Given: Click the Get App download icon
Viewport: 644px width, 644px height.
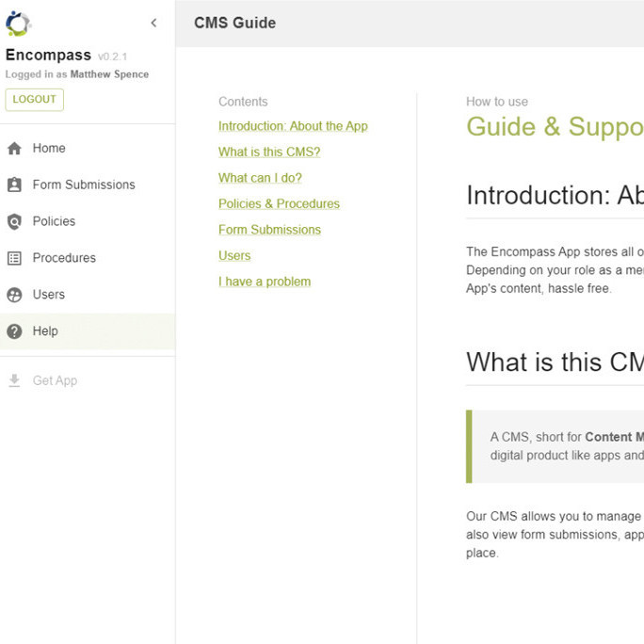Looking at the screenshot, I should [14, 381].
